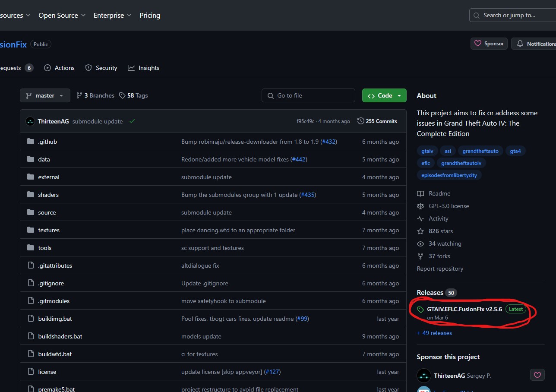Viewport: 556px width, 392px height.
Task: Click the textures folder icon
Action: pyautogui.click(x=30, y=230)
